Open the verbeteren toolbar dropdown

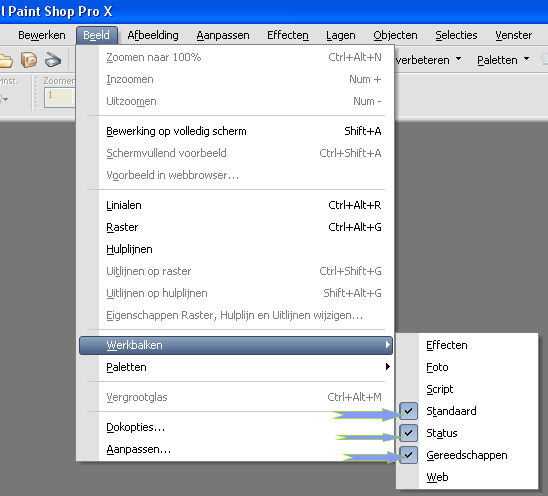click(429, 60)
